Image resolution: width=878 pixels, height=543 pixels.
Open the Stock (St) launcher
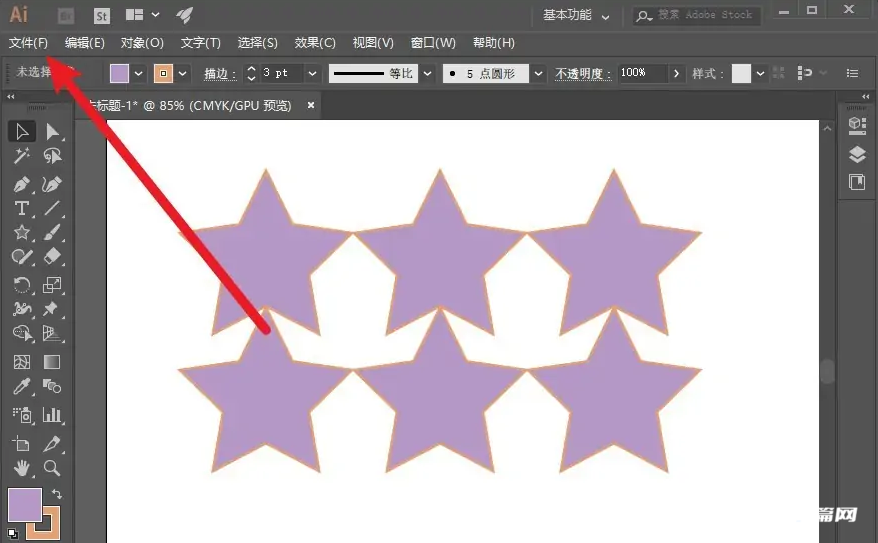pyautogui.click(x=101, y=16)
